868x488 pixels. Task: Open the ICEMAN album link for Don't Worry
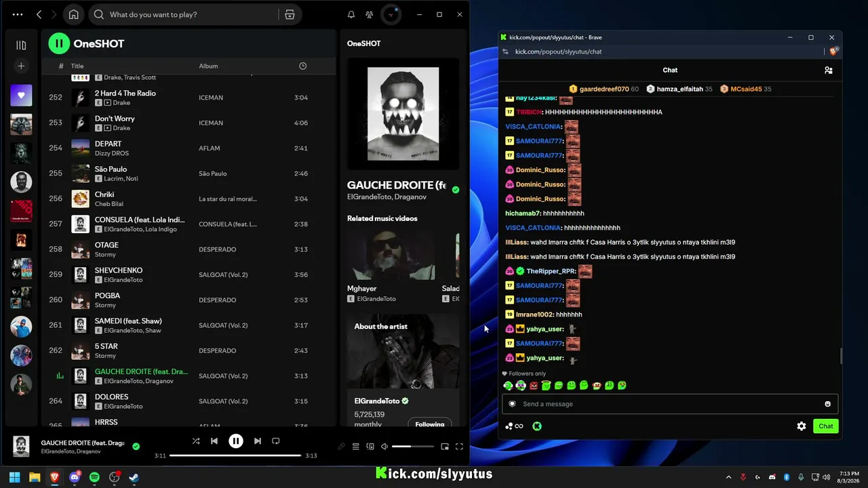pyautogui.click(x=211, y=123)
